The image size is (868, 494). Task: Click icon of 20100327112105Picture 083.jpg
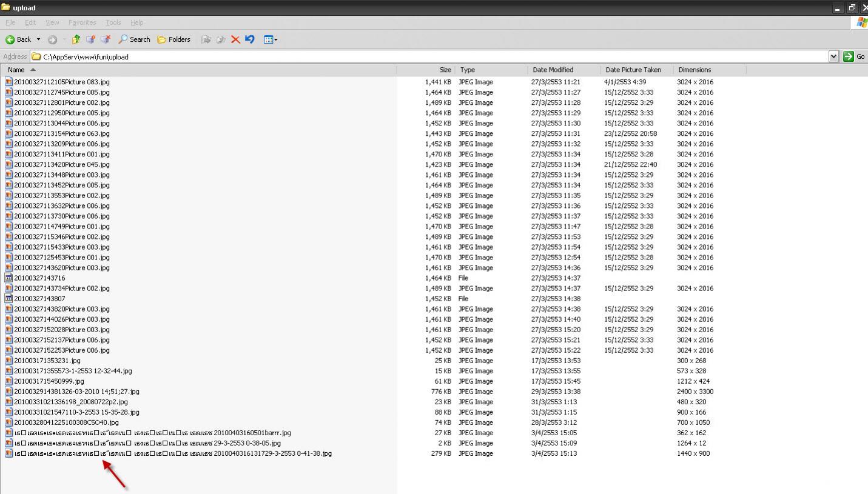point(9,82)
